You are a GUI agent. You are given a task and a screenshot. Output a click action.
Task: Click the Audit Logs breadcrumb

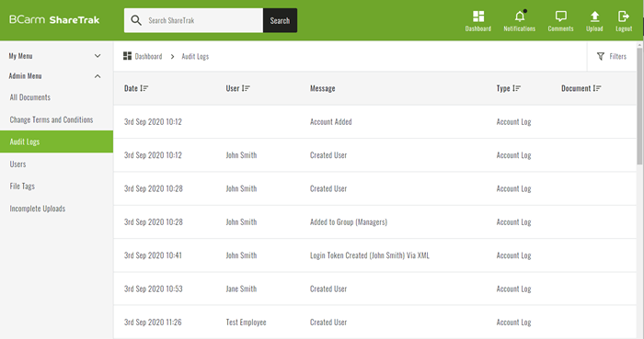click(x=195, y=57)
